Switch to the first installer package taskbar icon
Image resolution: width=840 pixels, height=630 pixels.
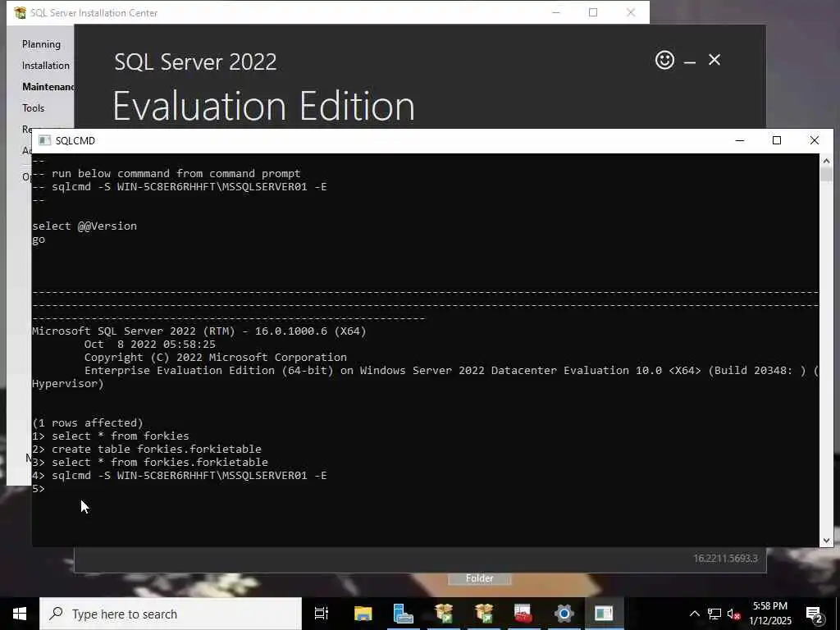pyautogui.click(x=444, y=614)
